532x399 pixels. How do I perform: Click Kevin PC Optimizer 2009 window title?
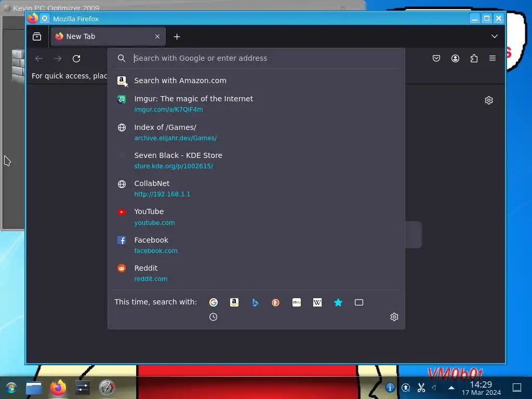pos(56,8)
